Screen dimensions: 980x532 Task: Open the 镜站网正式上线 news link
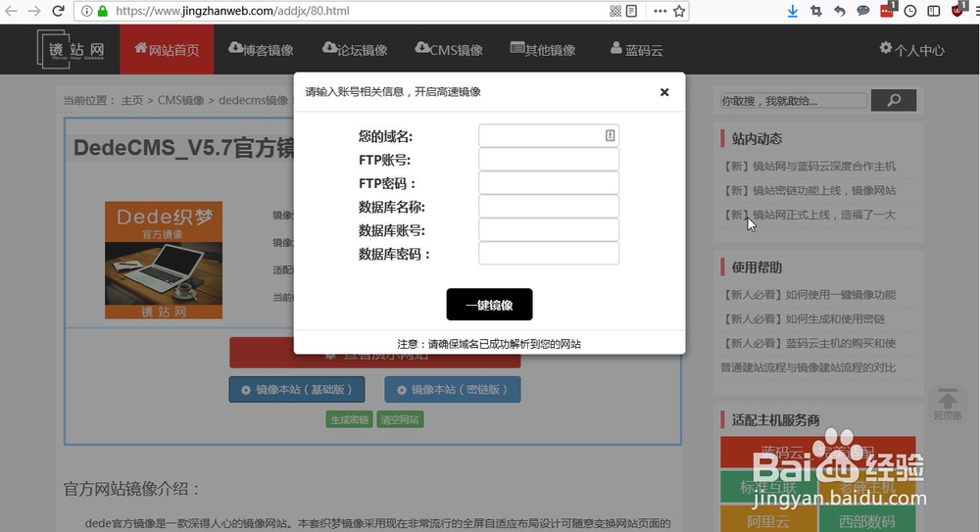(809, 215)
